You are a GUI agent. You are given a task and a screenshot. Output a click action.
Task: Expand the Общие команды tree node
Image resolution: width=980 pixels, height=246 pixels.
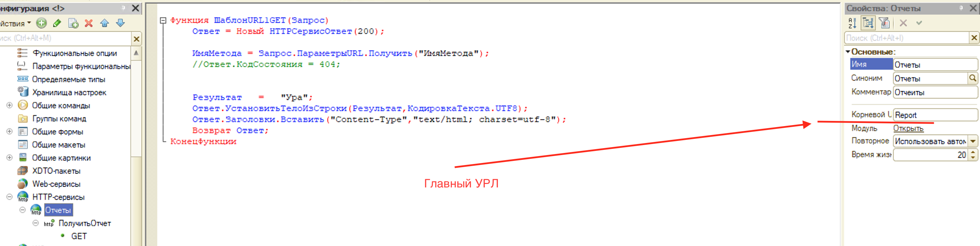(10, 105)
